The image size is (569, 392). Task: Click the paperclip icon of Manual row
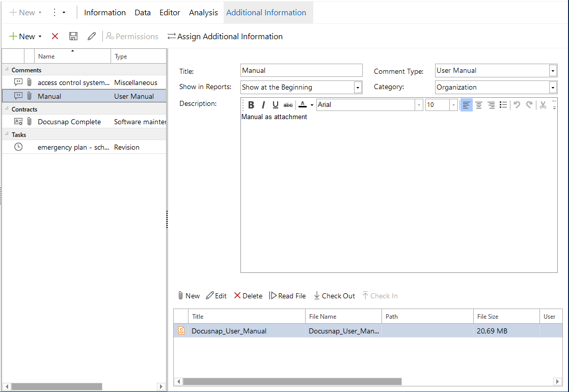[30, 96]
